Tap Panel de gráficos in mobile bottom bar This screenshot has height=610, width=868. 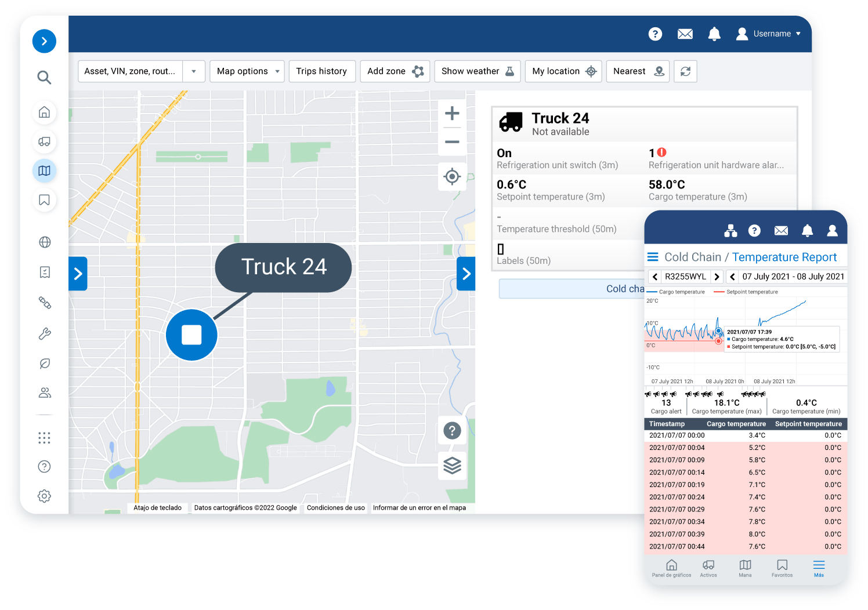pos(671,568)
